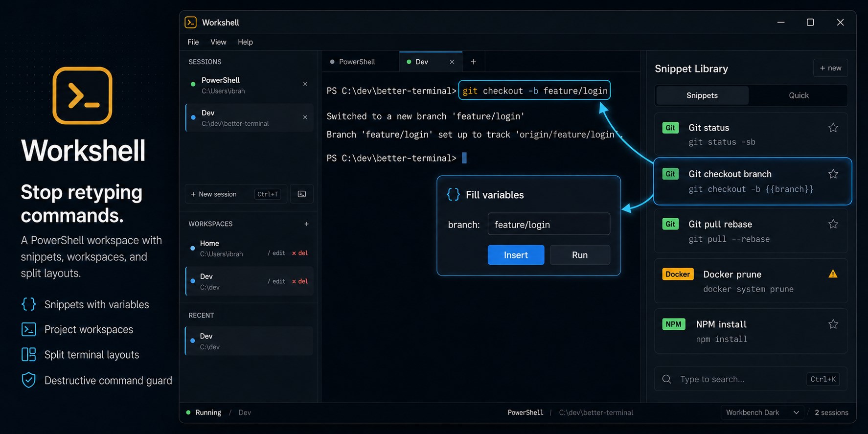Select the Dev session at C:\dev\better-terminal

point(249,117)
